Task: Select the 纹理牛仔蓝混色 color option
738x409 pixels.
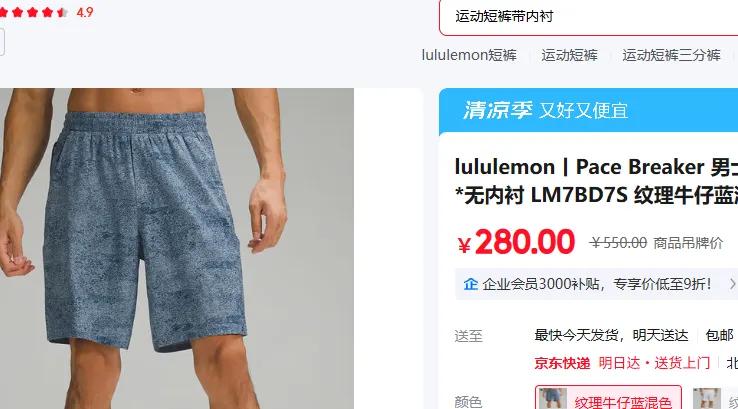Action: point(608,398)
